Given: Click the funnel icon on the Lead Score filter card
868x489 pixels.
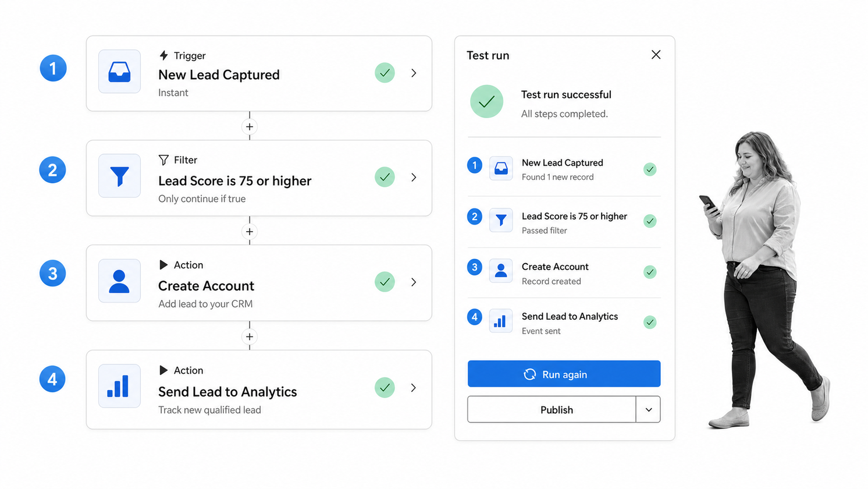Looking at the screenshot, I should 119,176.
